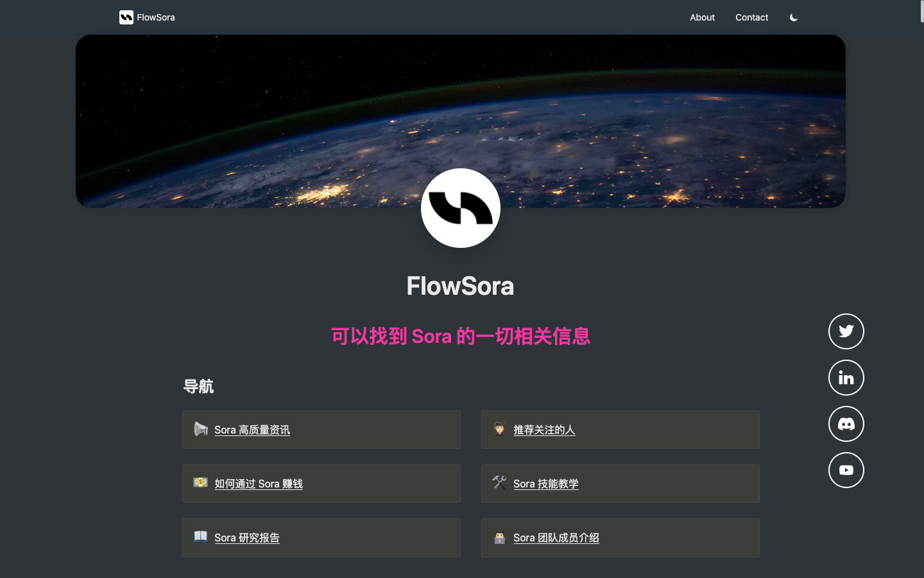Click the tools icon beside Sora 技能教学
This screenshot has width=924, height=578.
(x=499, y=482)
